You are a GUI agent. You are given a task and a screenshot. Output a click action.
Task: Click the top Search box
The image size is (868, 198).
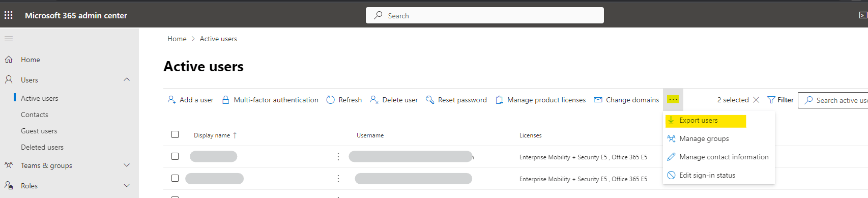(485, 15)
